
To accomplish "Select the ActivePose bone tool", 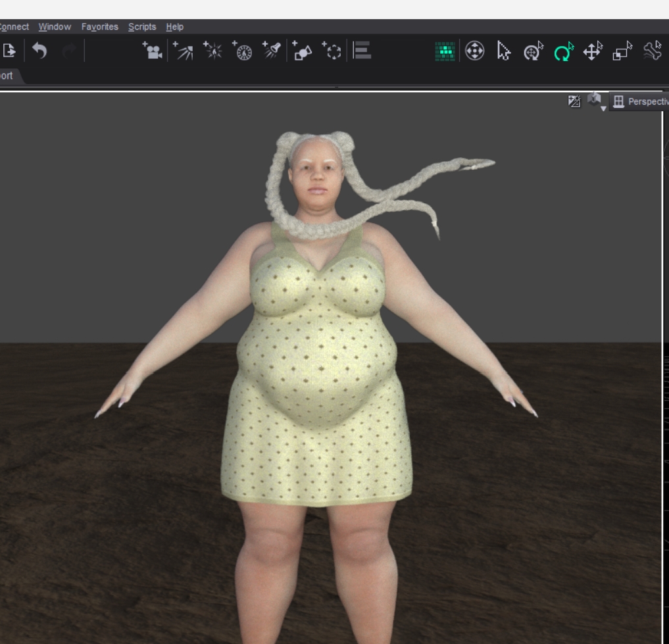I will tap(652, 51).
